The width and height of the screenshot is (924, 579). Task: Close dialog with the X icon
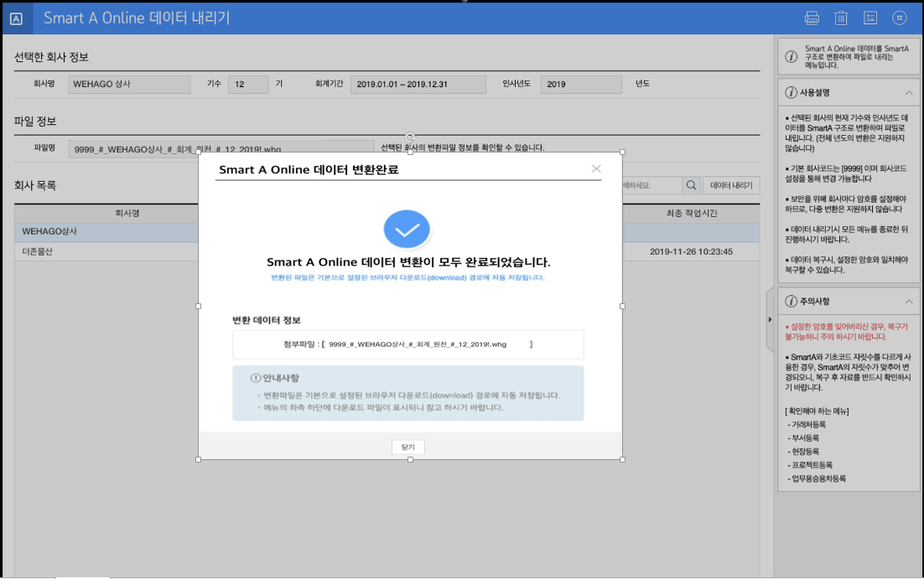tap(596, 168)
